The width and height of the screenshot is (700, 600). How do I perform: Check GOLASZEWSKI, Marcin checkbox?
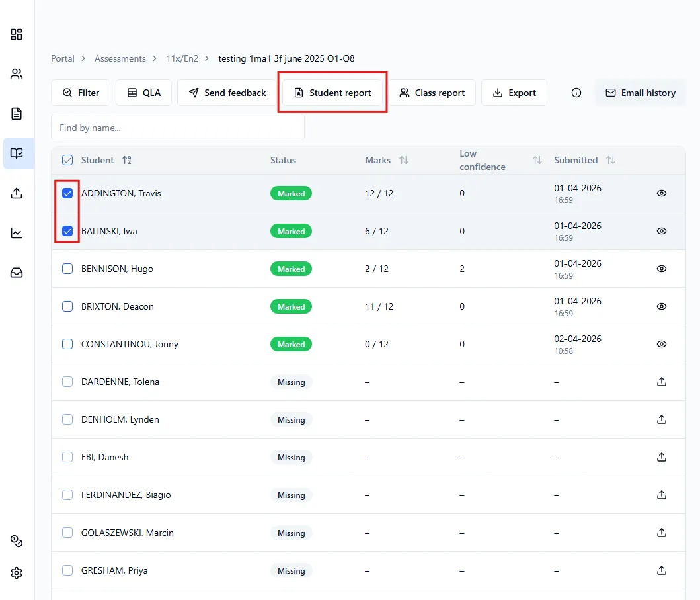(x=67, y=533)
